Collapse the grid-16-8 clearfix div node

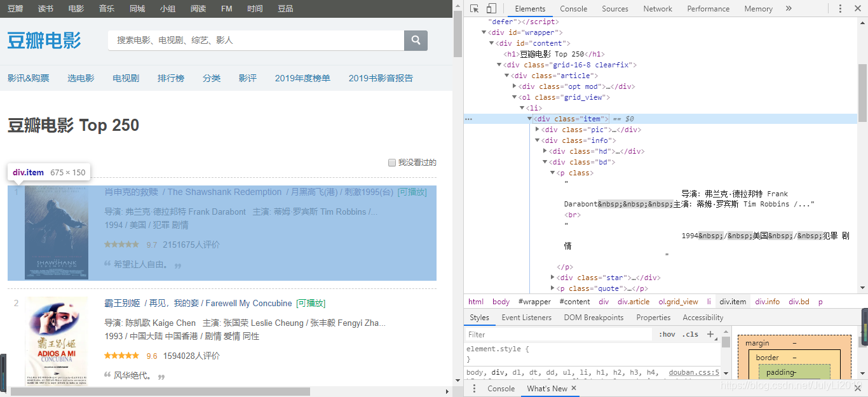pos(499,65)
